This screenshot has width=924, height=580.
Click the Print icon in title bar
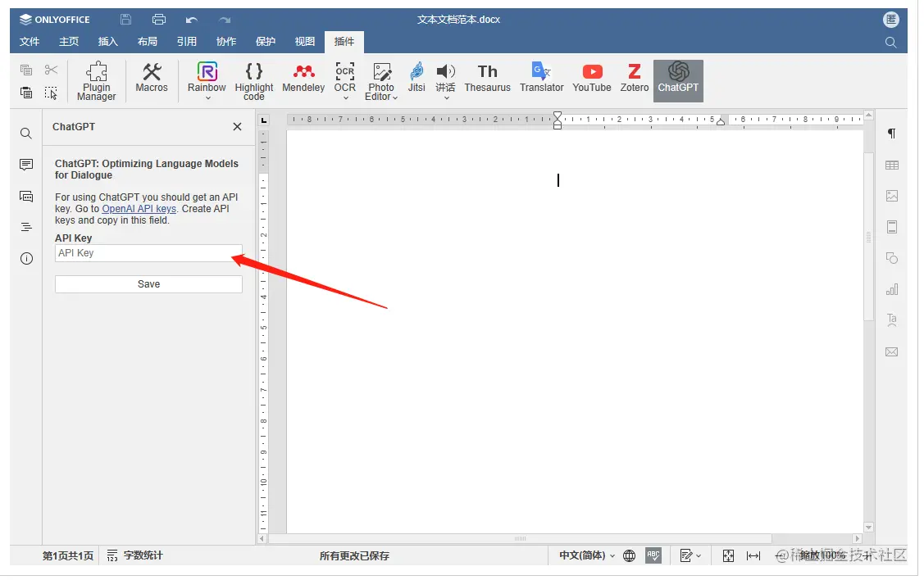158,20
